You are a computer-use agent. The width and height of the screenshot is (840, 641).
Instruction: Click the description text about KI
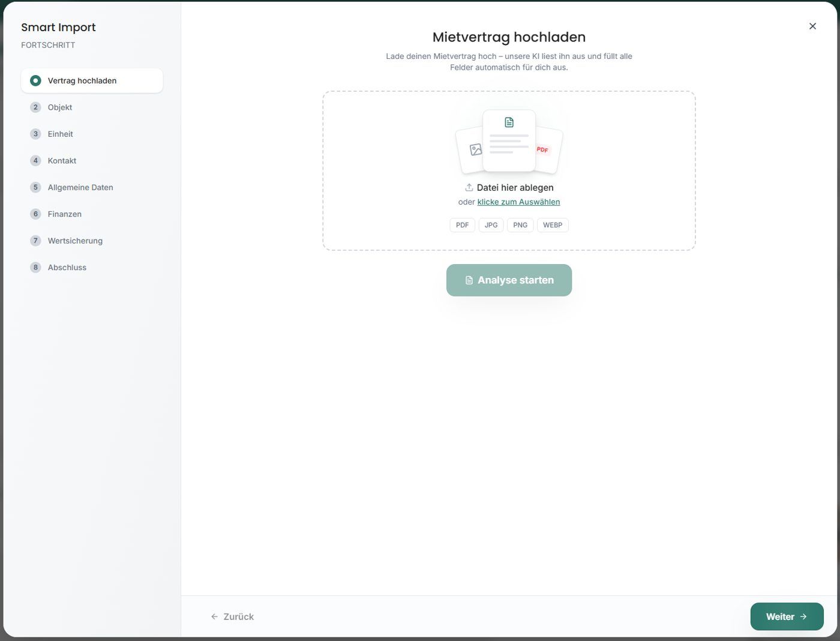(509, 62)
